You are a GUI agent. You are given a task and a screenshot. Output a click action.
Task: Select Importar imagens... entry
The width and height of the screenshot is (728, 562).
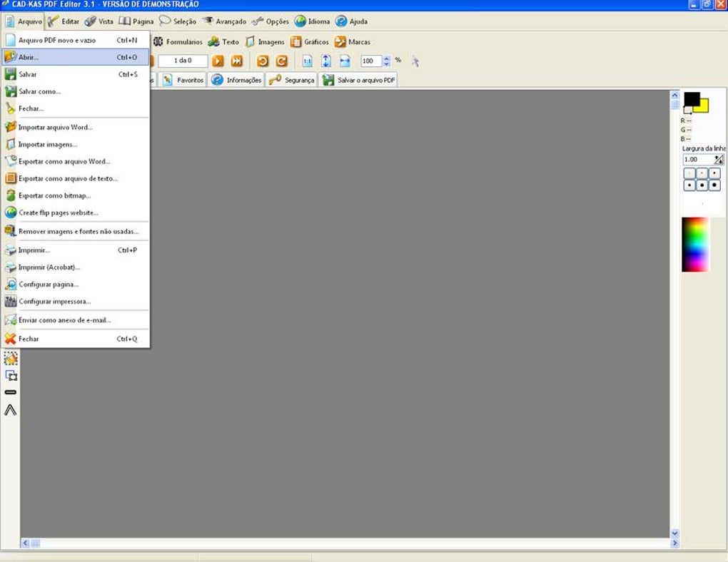point(76,144)
